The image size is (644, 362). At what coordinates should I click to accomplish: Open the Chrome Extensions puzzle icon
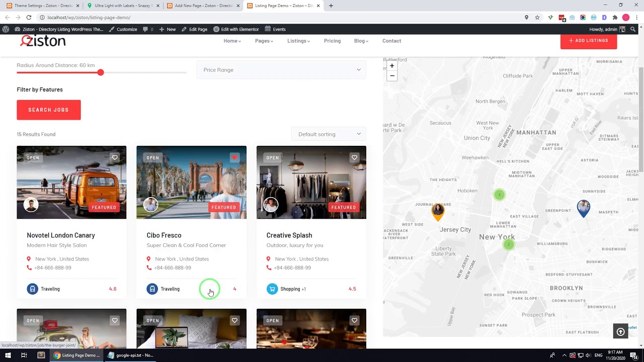coord(615,18)
